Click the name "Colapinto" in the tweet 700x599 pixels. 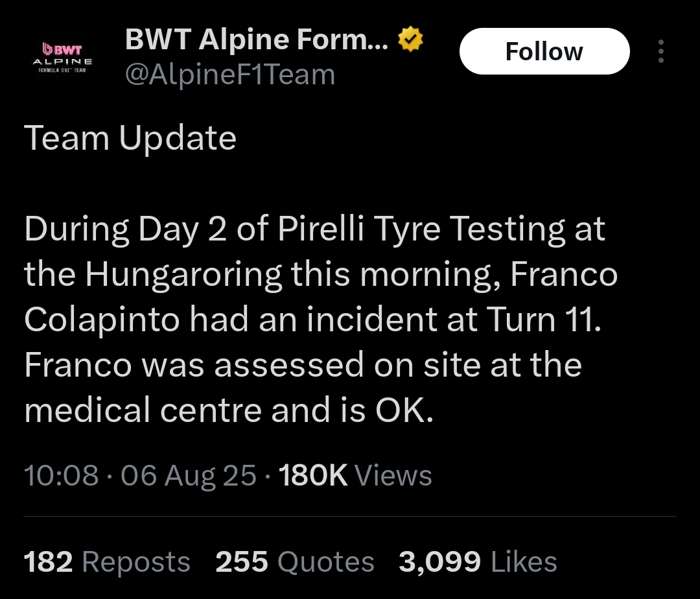(102, 320)
